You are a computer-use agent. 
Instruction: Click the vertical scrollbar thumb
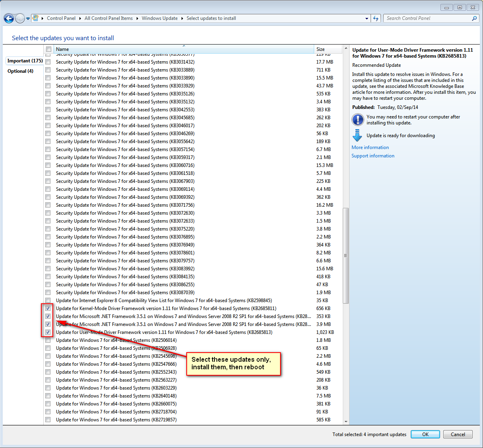346,256
